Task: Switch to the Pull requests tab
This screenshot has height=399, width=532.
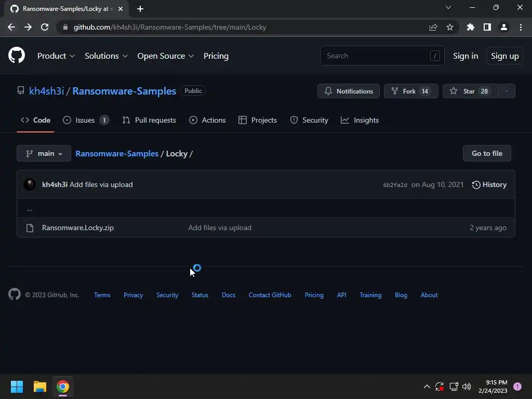Action: [149, 120]
